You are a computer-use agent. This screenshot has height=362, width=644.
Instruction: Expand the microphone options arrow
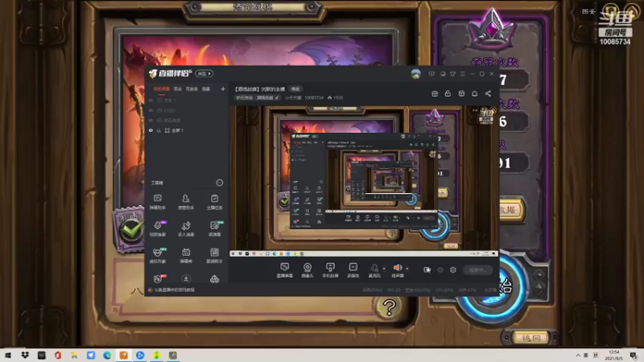point(384,269)
